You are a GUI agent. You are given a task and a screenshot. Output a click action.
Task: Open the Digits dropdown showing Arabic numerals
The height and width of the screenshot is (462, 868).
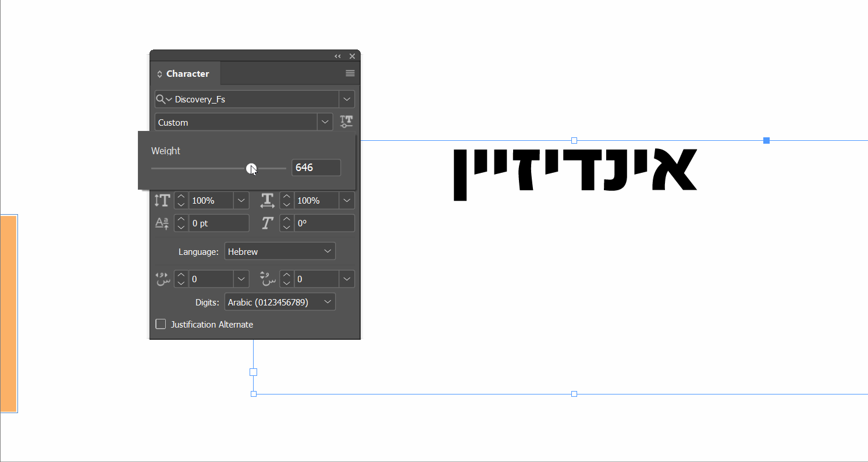pos(280,301)
